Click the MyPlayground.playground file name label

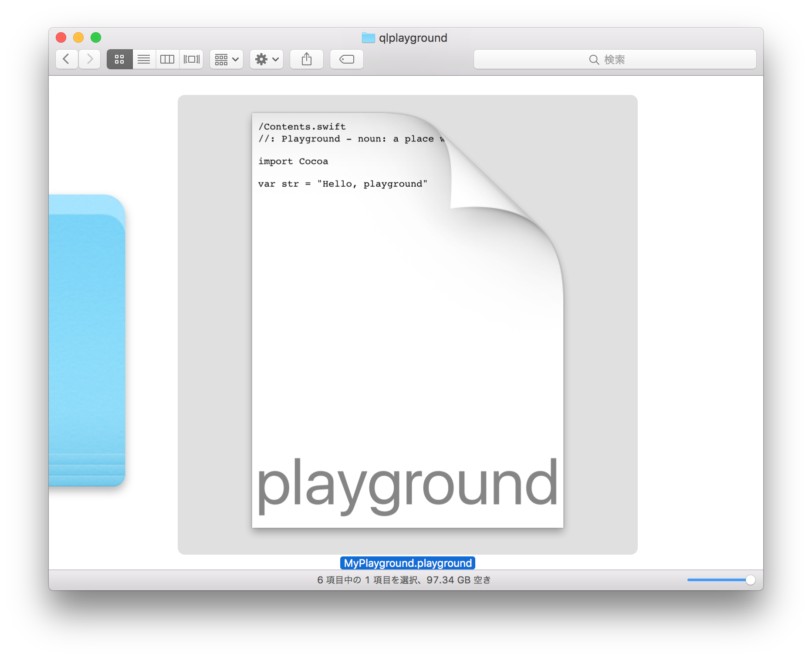(x=408, y=563)
